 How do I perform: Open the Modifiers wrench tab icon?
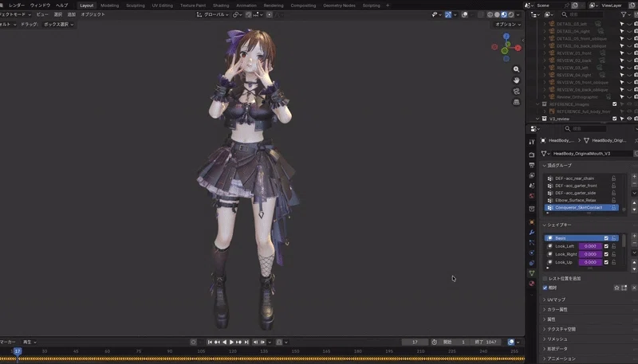531,233
